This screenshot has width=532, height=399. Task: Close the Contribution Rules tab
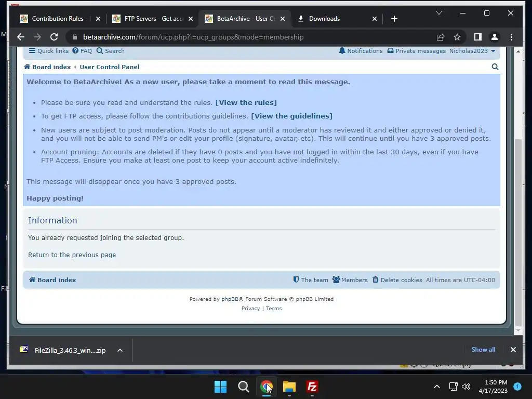98,19
